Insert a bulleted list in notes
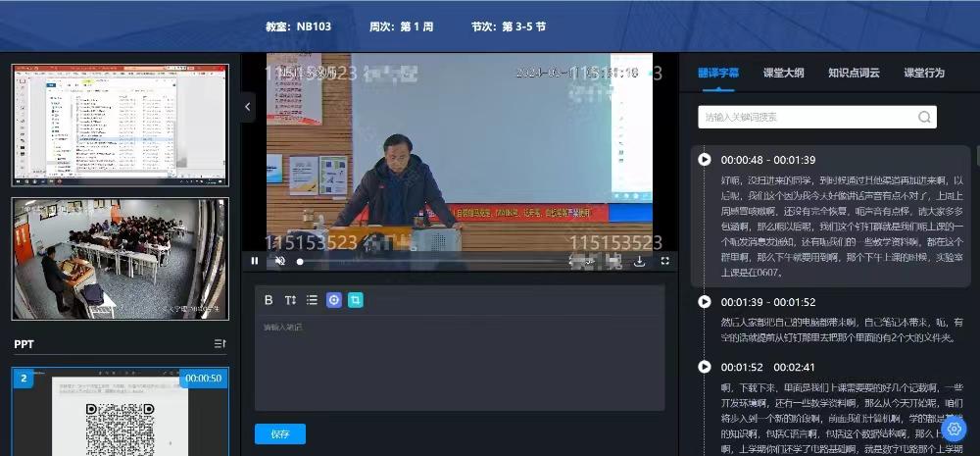This screenshot has height=456, width=980. (x=312, y=300)
